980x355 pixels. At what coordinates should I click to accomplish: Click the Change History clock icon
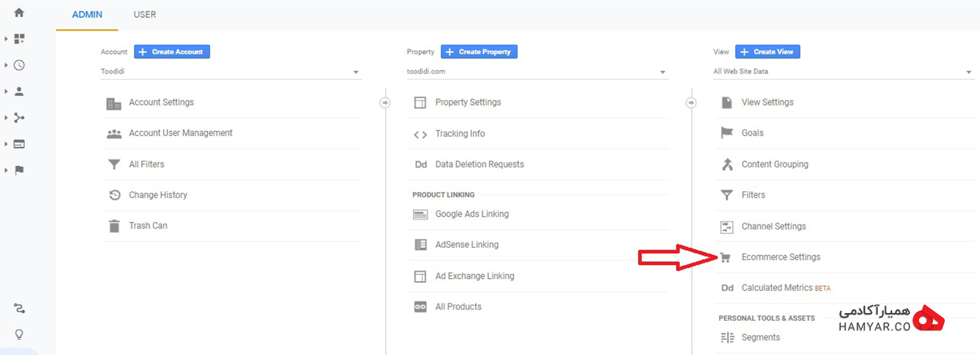tap(115, 195)
